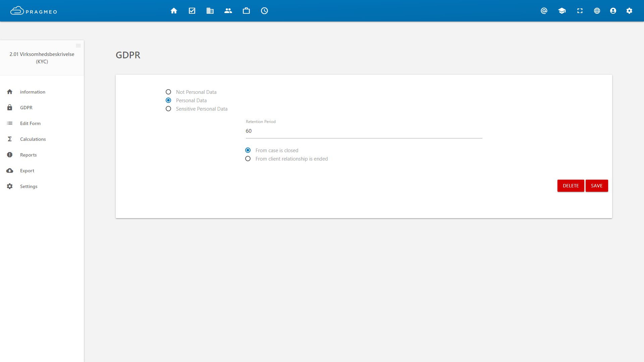
Task: Collapse sidebar using hamburger handle
Action: [78, 46]
